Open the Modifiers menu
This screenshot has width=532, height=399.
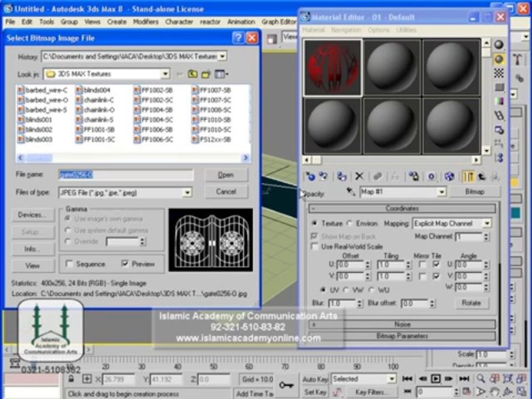pyautogui.click(x=146, y=22)
